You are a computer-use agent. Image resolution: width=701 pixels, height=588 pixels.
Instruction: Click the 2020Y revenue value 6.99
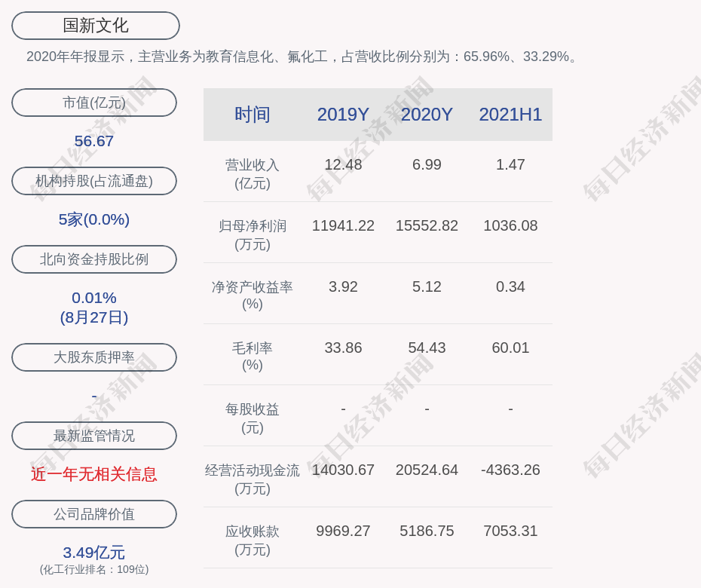pyautogui.click(x=427, y=164)
